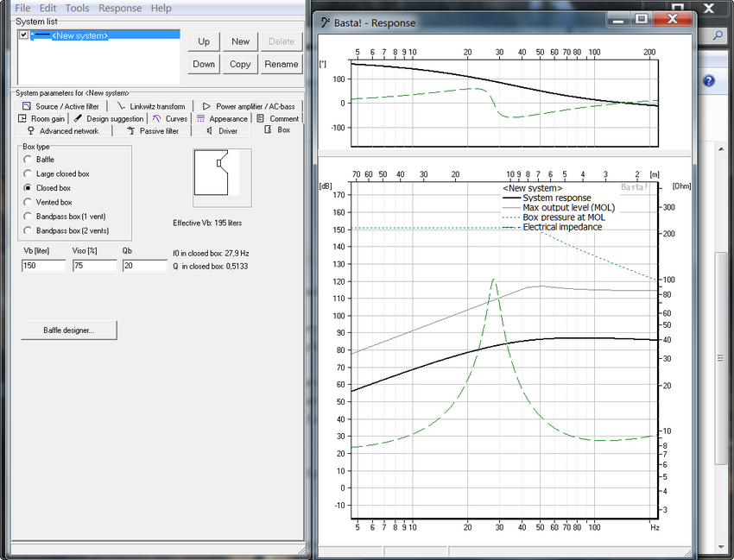Click the Power amplifier triangle icon
This screenshot has height=560, width=734.
206,106
